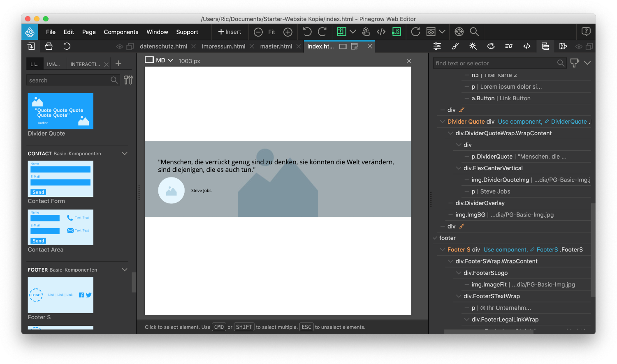Collapse the footer tree node
The image size is (617, 364).
coord(435,238)
